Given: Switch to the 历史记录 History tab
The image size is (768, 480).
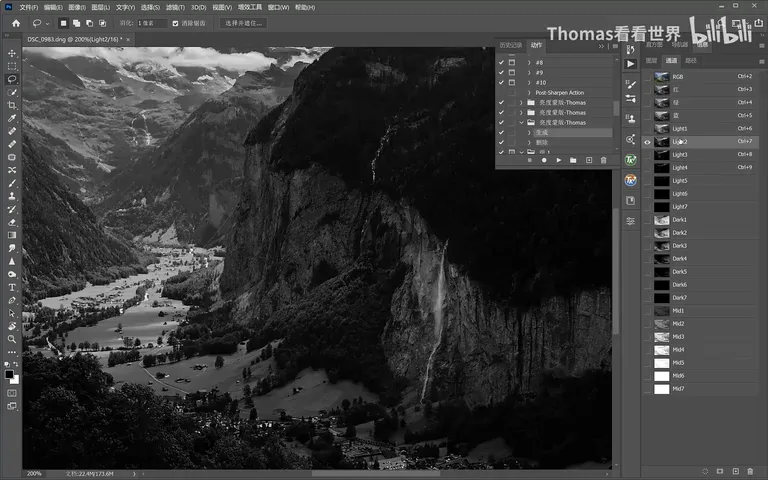Looking at the screenshot, I should 511,45.
